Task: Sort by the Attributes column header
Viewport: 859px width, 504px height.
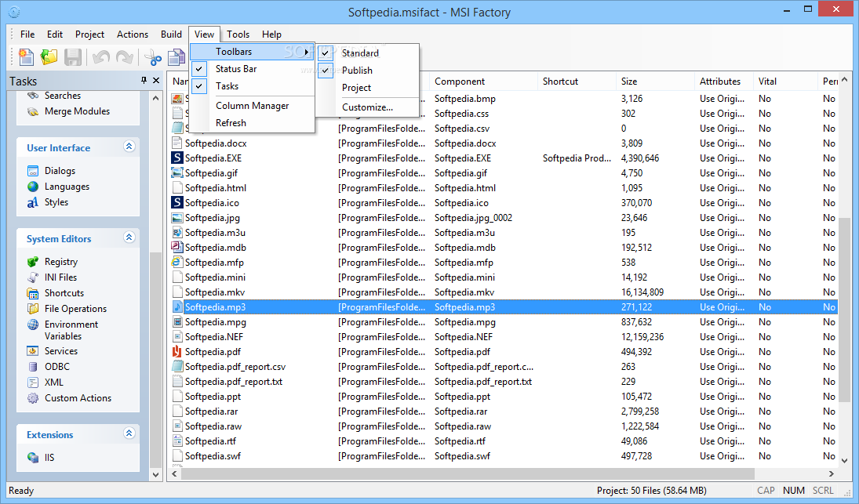Action: (x=724, y=81)
